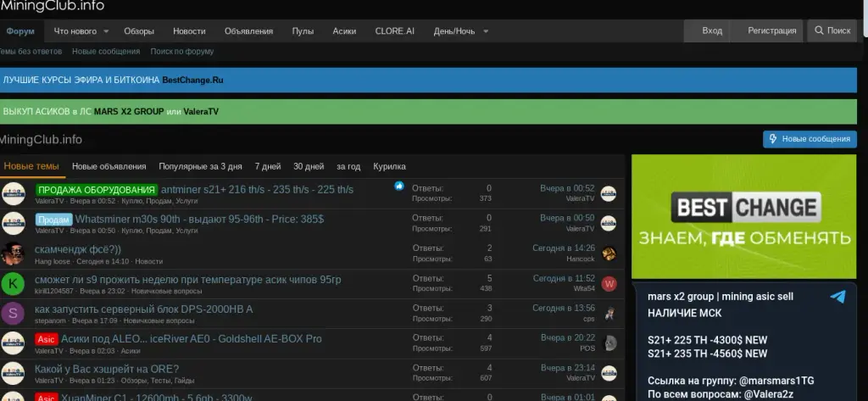Image resolution: width=868 pixels, height=401 pixels.
Task: Open last-poster avatar for Вчера в 23:14 row
Action: pyautogui.click(x=609, y=373)
